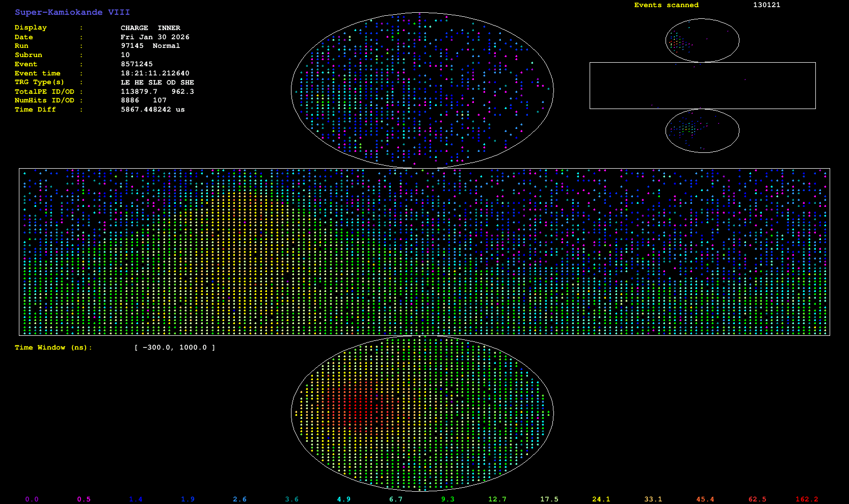This screenshot has height=504, width=849.
Task: Click the outer detector barrel rectangle
Action: (702, 86)
